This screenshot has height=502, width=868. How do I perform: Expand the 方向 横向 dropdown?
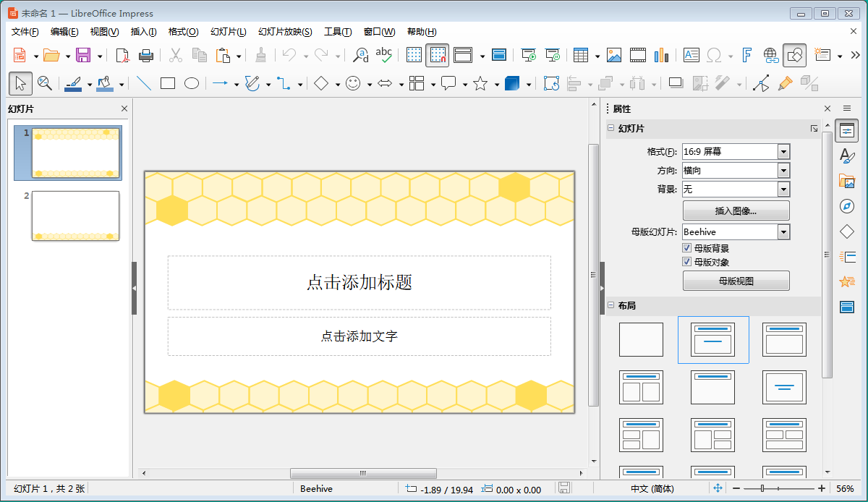[783, 171]
